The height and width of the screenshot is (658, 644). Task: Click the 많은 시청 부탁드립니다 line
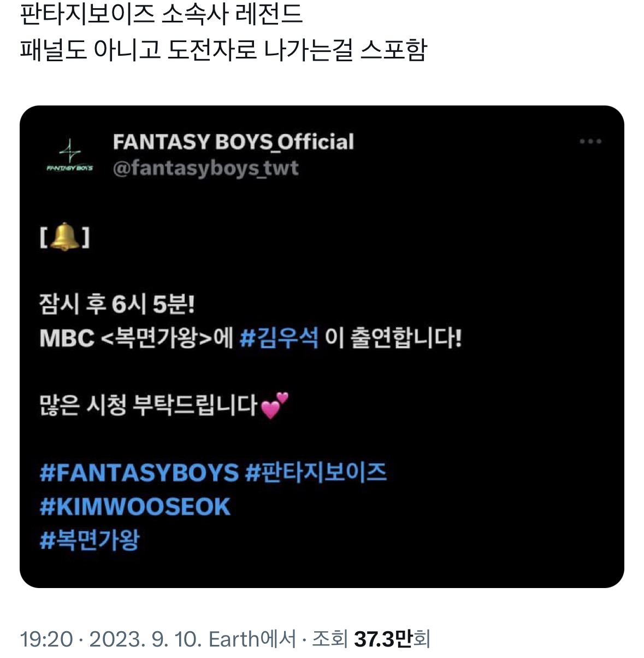[x=148, y=405]
